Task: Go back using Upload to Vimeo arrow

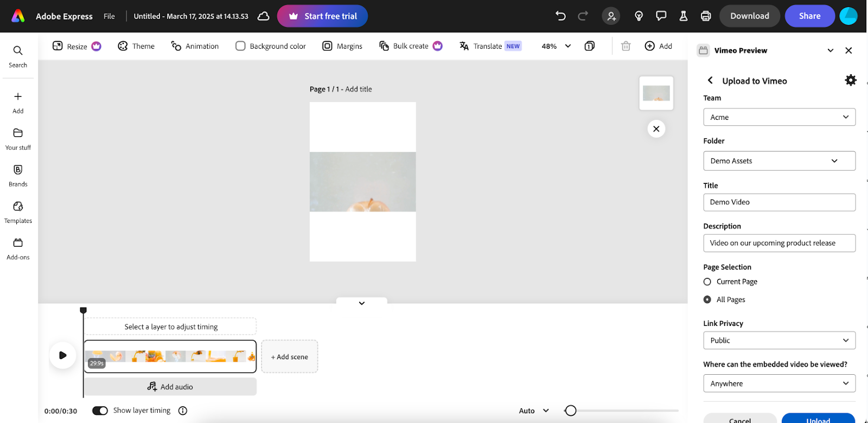Action: 710,80
